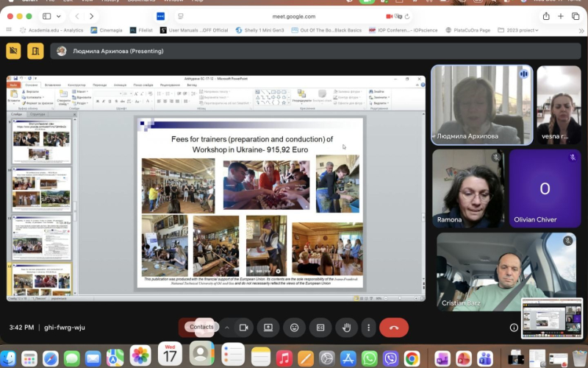The width and height of the screenshot is (588, 368).
Task: Turn on closed captions
Action: coord(320,328)
